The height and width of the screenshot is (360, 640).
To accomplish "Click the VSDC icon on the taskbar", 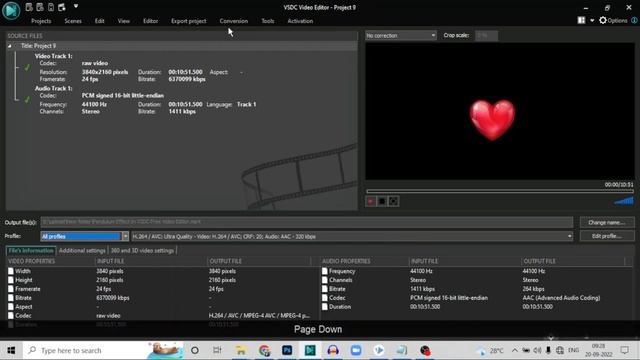I will 310,350.
